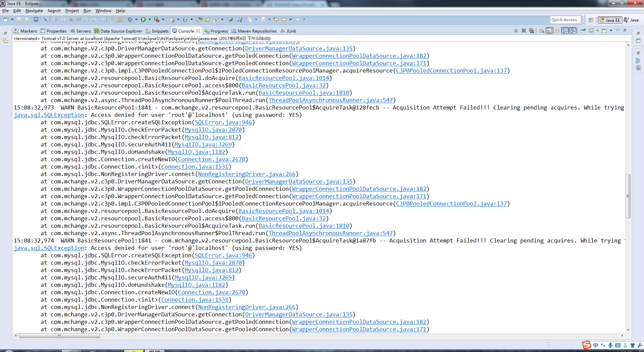Click the console horizontal scrollbar thumb
Screen dimensions: 644x352
(x=59, y=336)
